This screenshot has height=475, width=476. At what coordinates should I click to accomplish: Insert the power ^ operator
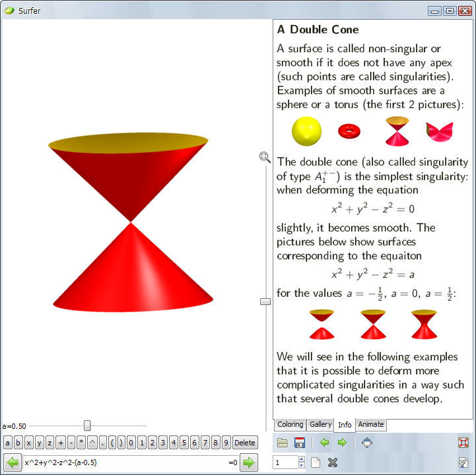pos(92,443)
